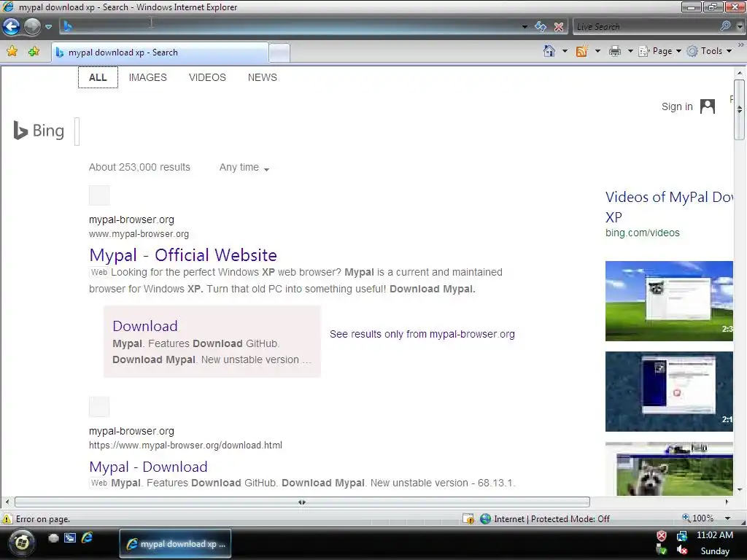The width and height of the screenshot is (747, 560).
Task: Expand the Home button dropdown arrow
Action: (x=565, y=51)
